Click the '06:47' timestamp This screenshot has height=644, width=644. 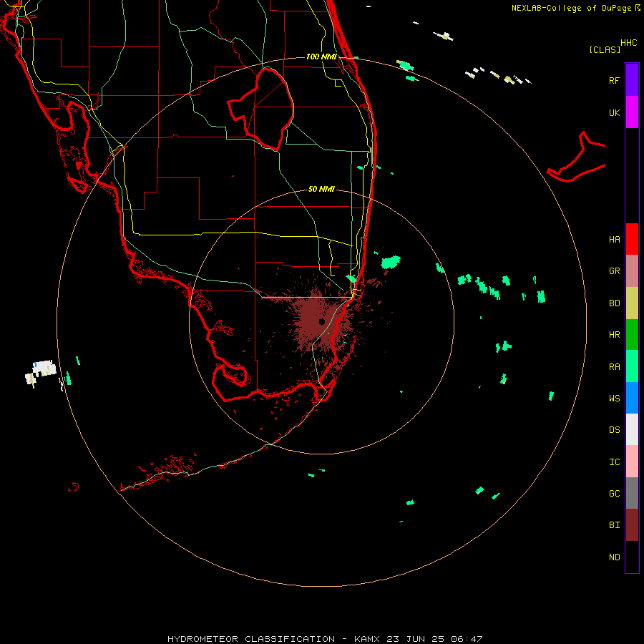click(467, 639)
